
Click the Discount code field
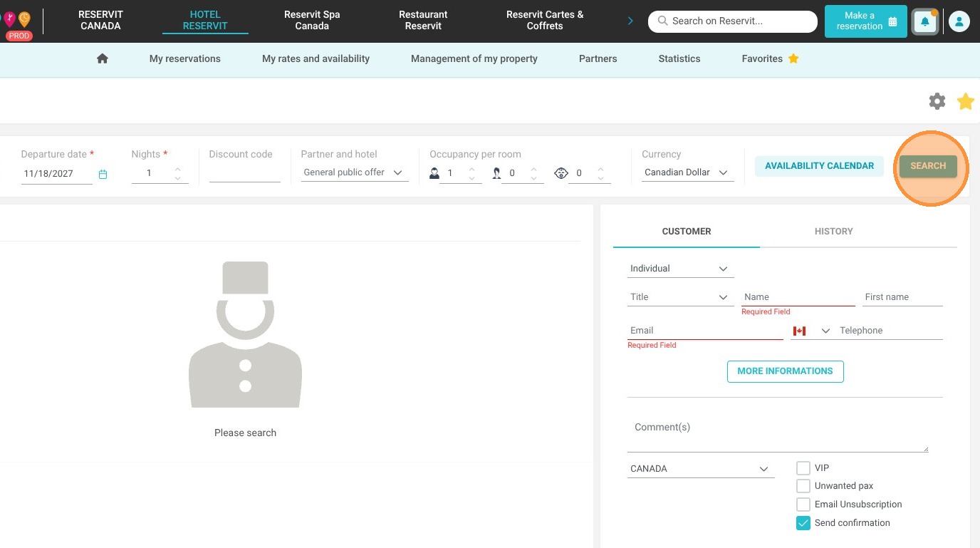click(244, 173)
